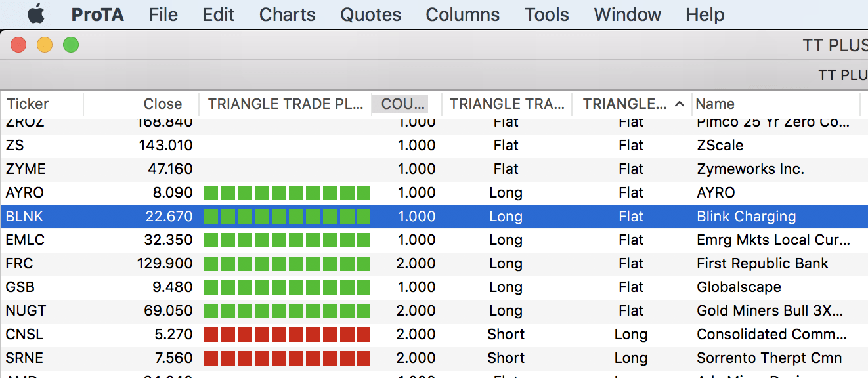Click the Zymeworks Inc. name cell
868x378 pixels.
tap(750, 169)
